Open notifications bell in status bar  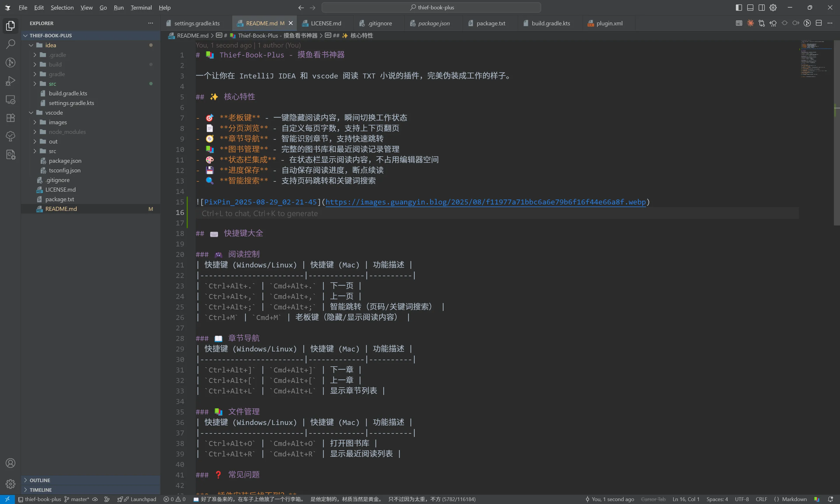(830, 499)
